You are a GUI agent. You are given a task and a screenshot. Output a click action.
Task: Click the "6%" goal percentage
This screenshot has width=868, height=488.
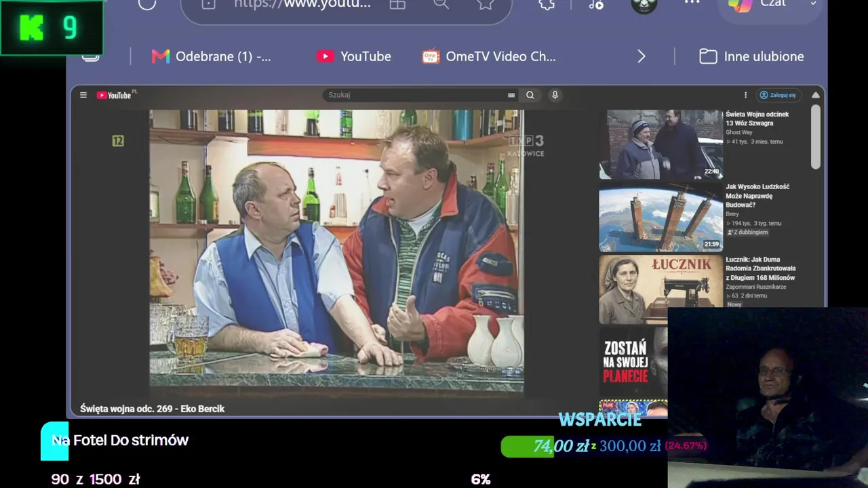(x=481, y=479)
